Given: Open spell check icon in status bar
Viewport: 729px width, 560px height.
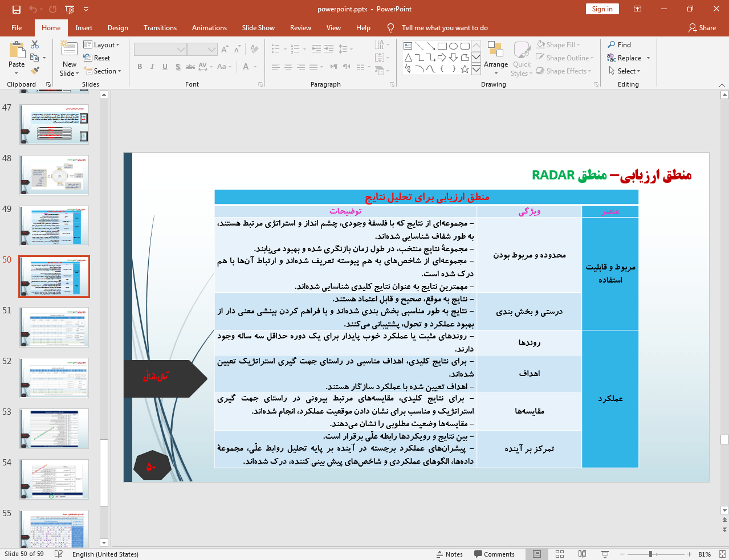Looking at the screenshot, I should point(59,554).
